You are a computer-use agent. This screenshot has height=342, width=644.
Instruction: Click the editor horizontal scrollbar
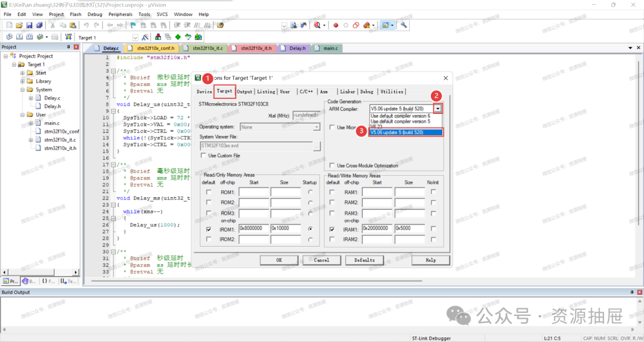(256, 281)
